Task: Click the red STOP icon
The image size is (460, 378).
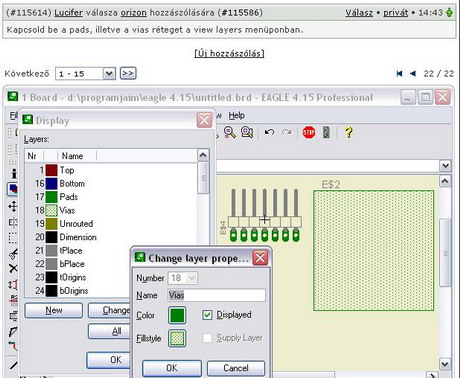Action: click(x=309, y=132)
